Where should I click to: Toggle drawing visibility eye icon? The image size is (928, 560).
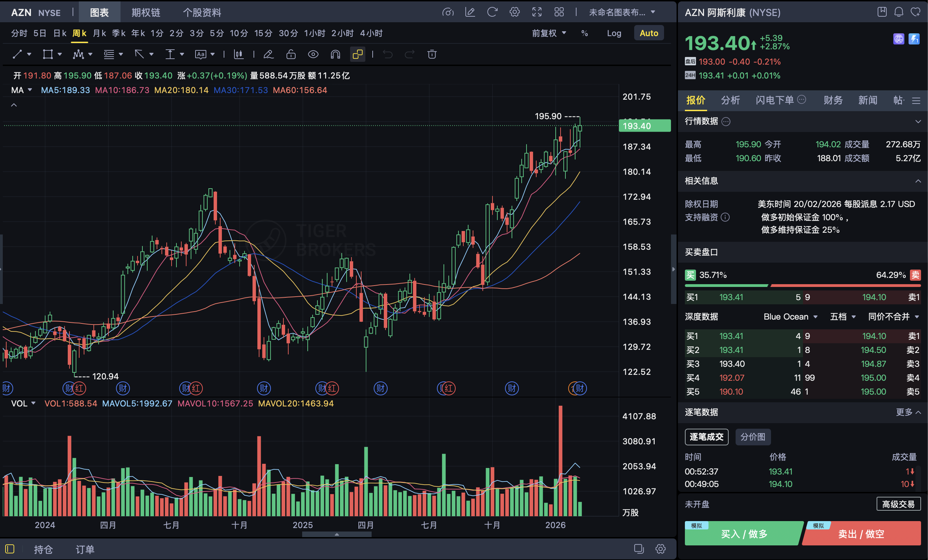click(x=313, y=54)
